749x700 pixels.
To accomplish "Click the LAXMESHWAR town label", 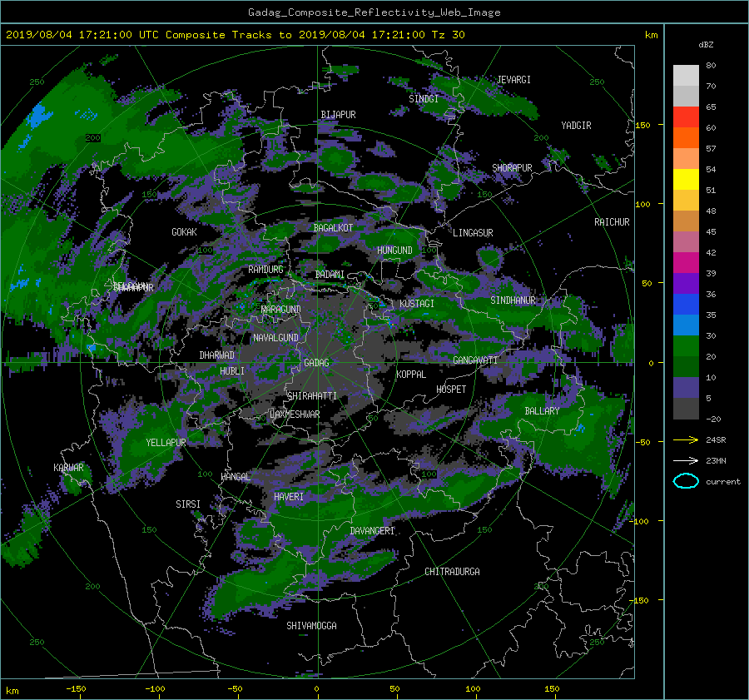I will [x=295, y=415].
